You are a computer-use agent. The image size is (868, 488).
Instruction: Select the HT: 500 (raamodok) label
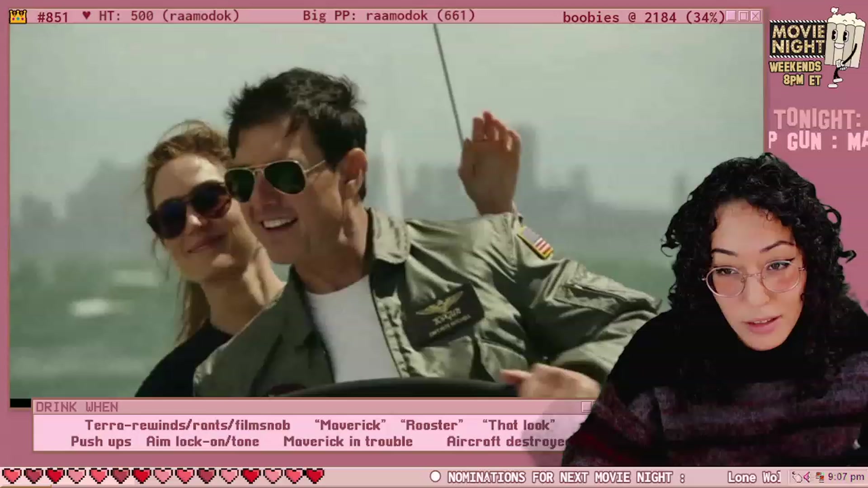point(169,16)
